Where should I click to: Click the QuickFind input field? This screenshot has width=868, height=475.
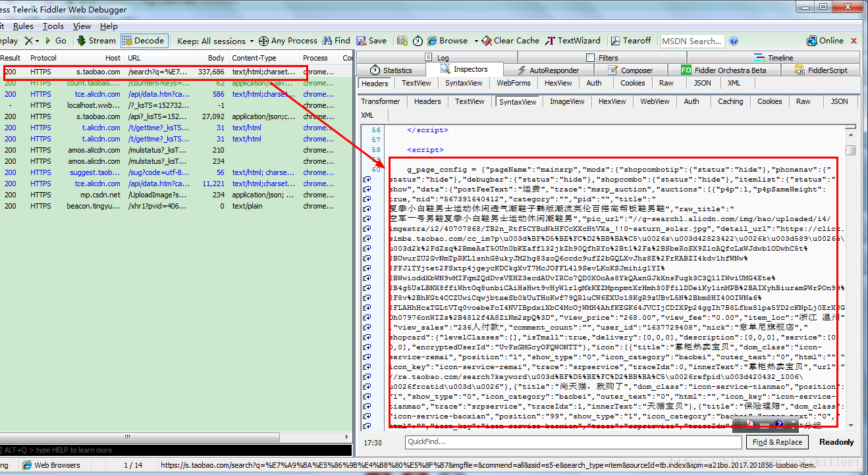tap(574, 442)
